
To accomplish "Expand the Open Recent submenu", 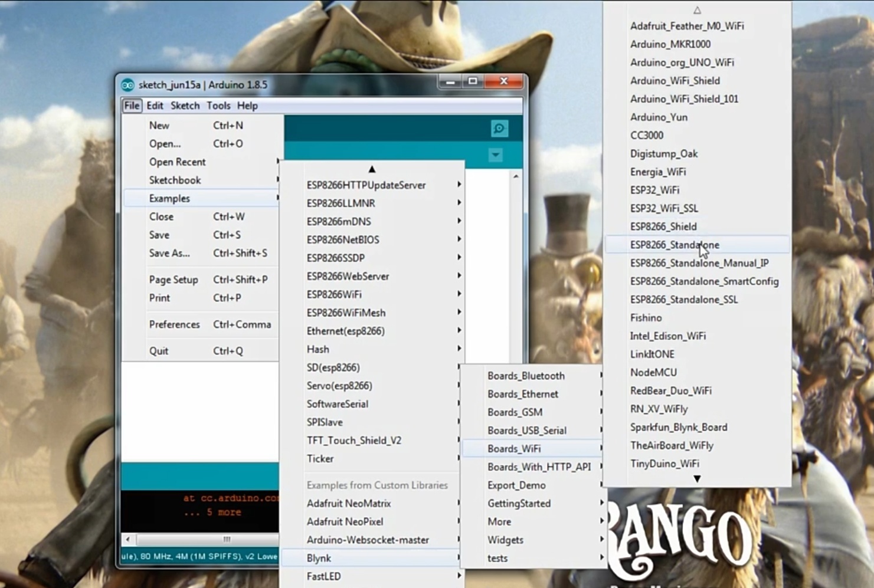I will tap(201, 162).
